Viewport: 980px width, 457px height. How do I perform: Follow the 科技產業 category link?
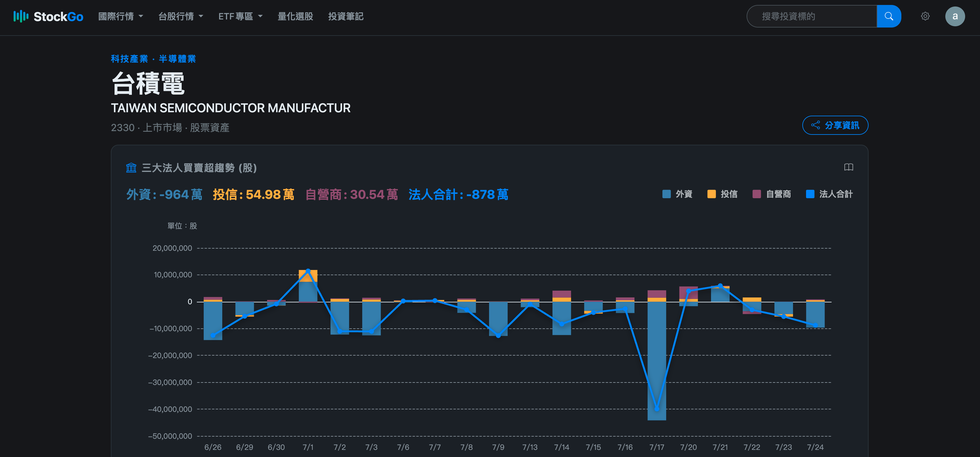pos(129,59)
